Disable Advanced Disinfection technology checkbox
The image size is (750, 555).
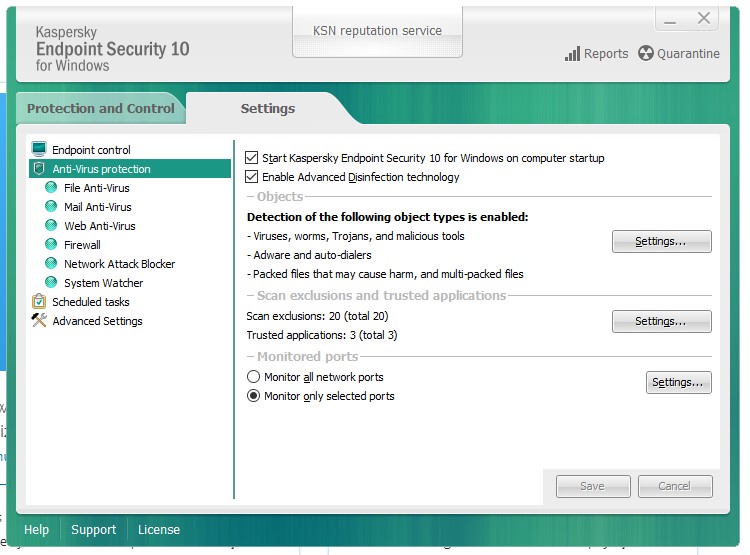252,177
